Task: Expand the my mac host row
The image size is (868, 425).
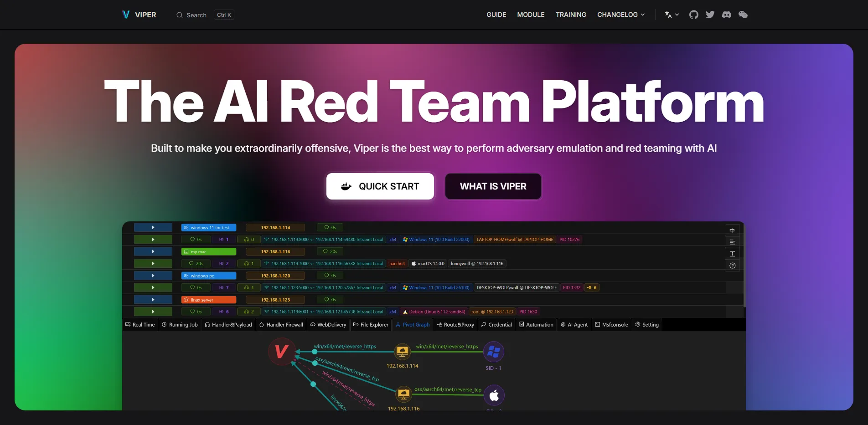Action: point(153,251)
